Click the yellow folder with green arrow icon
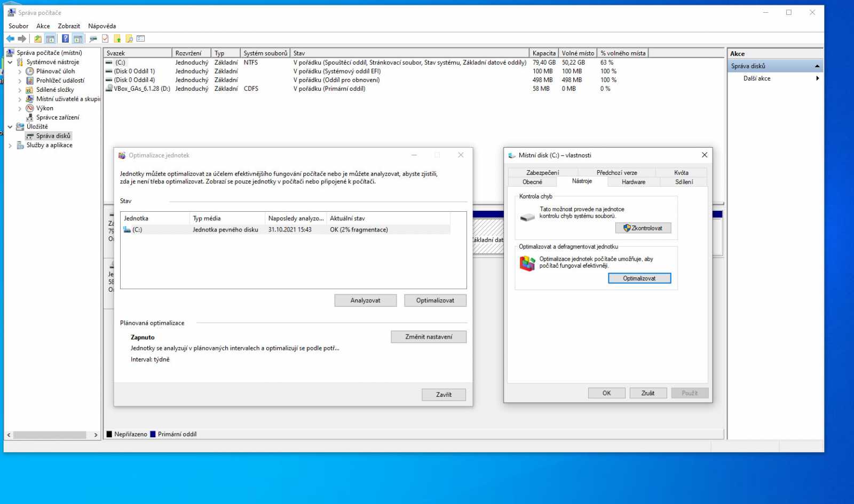This screenshot has width=854, height=504. coord(117,38)
